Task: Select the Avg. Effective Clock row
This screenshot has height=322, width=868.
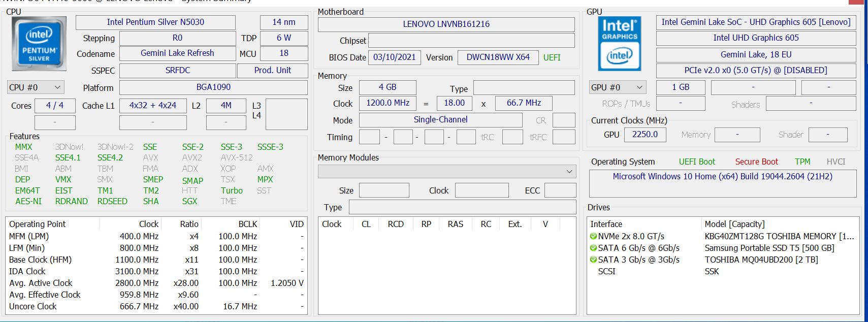Action: (x=156, y=295)
